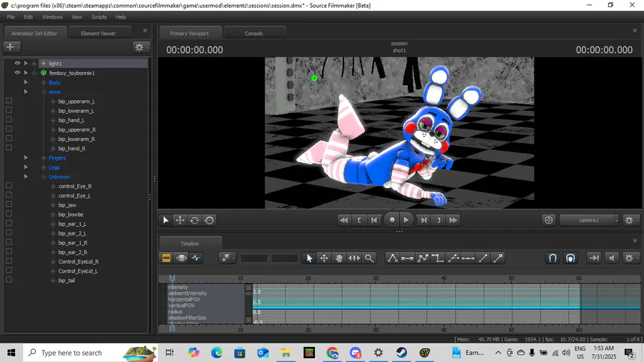Collapse the Arms group
The width and height of the screenshot is (644, 362).
pos(44,92)
